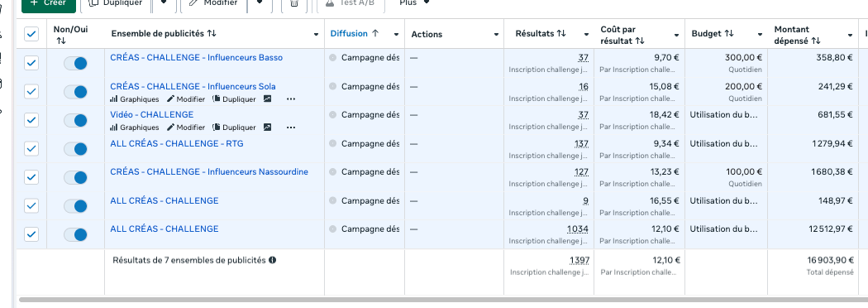Open three-dots menu in Influenceurs Sola row
Screen dimensions: 868x308
click(291, 99)
